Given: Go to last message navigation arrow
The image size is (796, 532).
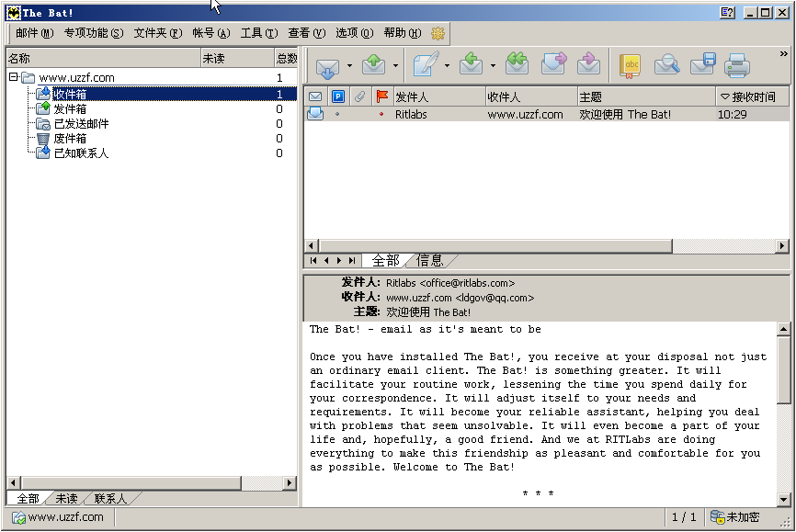Looking at the screenshot, I should tap(352, 260).
